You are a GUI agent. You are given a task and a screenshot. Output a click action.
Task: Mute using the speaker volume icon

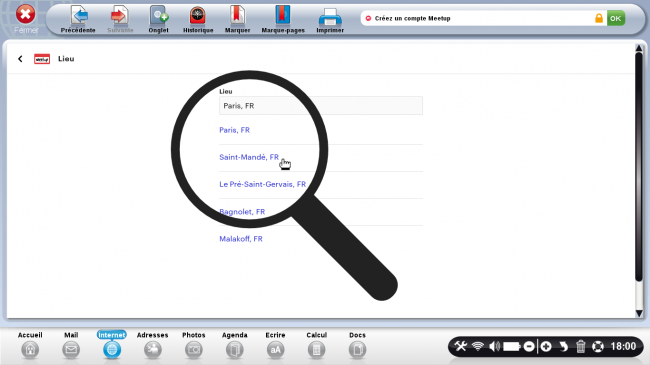(495, 346)
